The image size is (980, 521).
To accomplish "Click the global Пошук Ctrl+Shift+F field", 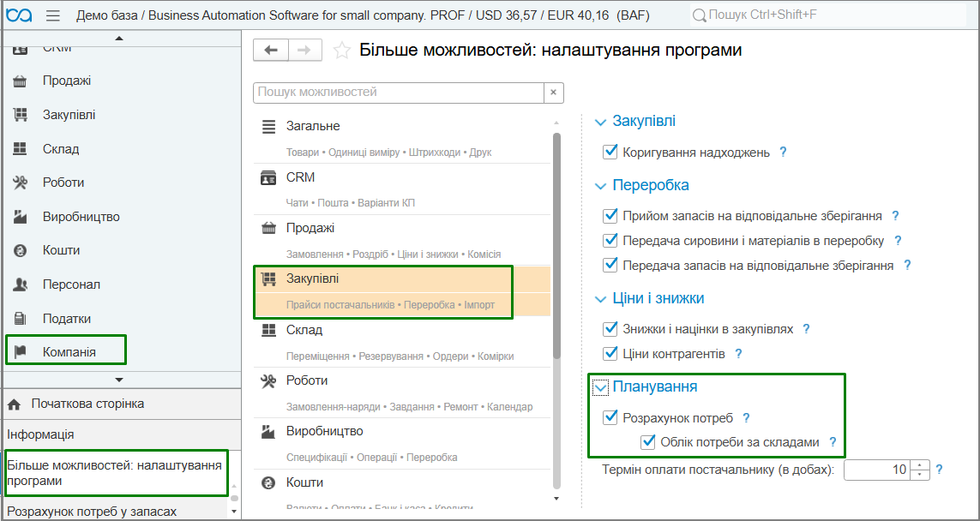I will click(x=828, y=15).
